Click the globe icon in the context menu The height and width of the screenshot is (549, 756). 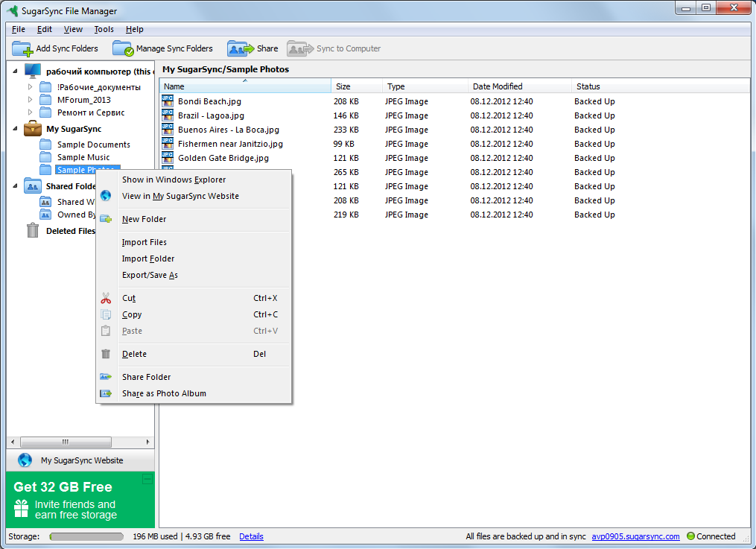[106, 196]
